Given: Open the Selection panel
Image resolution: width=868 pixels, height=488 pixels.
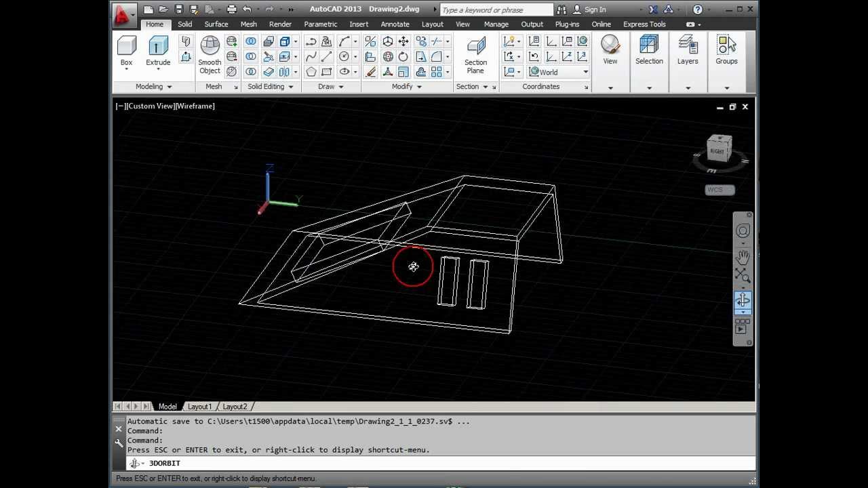Looking at the screenshot, I should point(649,51).
